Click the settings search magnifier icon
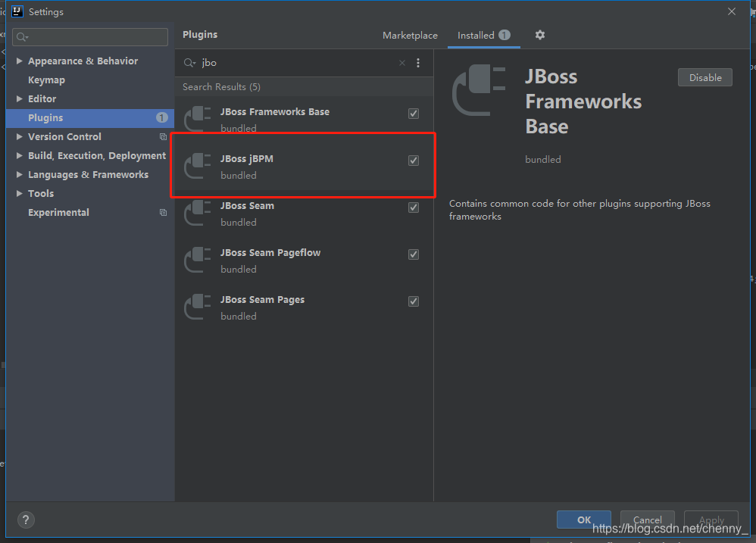Screen dimensions: 756x543 [x=22, y=37]
